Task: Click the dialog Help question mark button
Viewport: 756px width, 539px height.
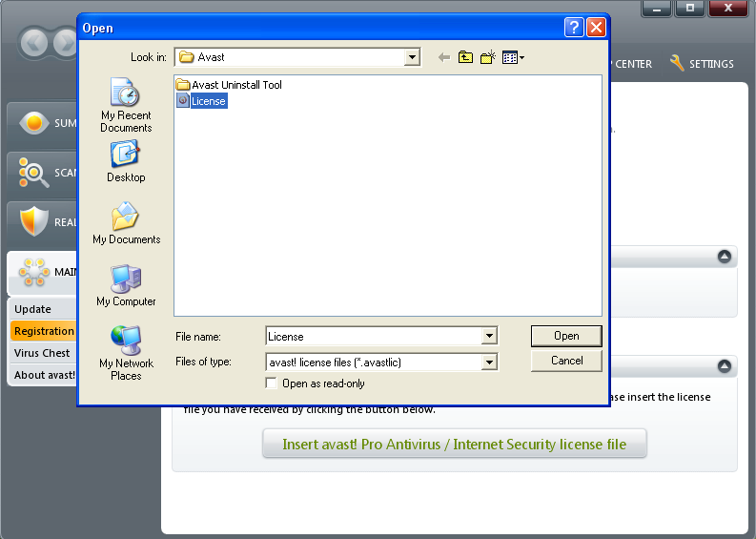Action: click(574, 28)
